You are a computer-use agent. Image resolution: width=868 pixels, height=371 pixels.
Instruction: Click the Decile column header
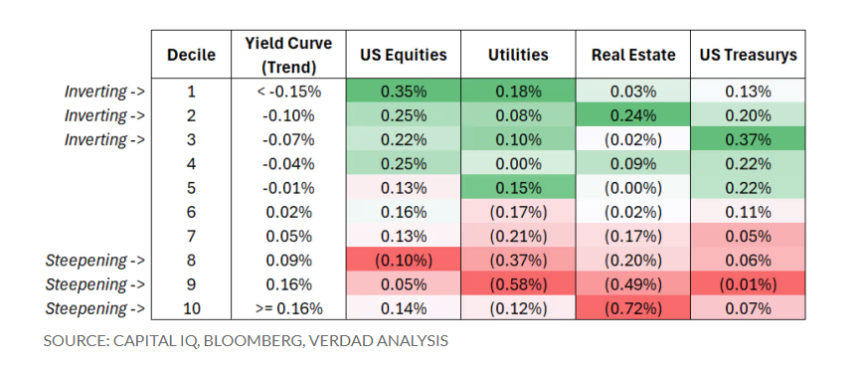click(x=191, y=55)
